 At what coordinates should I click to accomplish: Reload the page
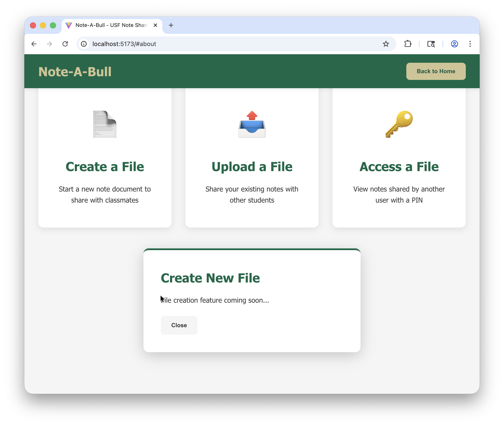(65, 44)
